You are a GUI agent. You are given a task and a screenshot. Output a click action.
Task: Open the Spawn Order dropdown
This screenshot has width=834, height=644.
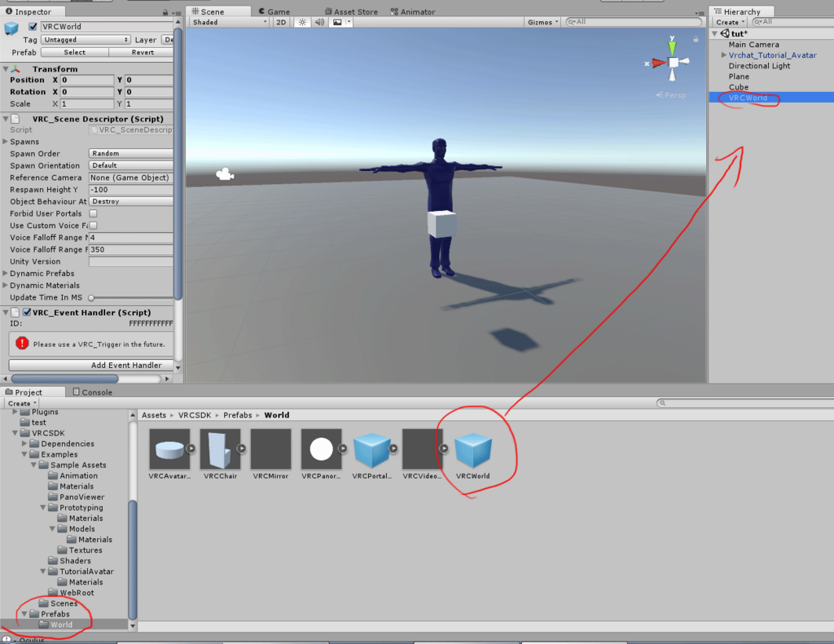[x=131, y=153]
